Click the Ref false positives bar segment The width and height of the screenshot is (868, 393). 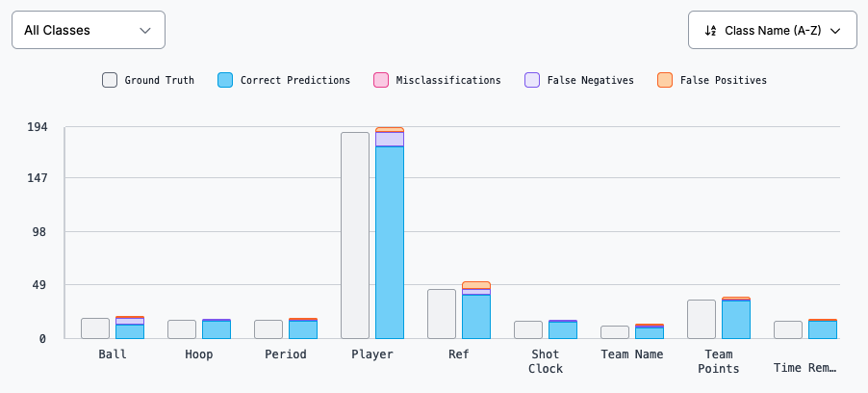point(476,285)
